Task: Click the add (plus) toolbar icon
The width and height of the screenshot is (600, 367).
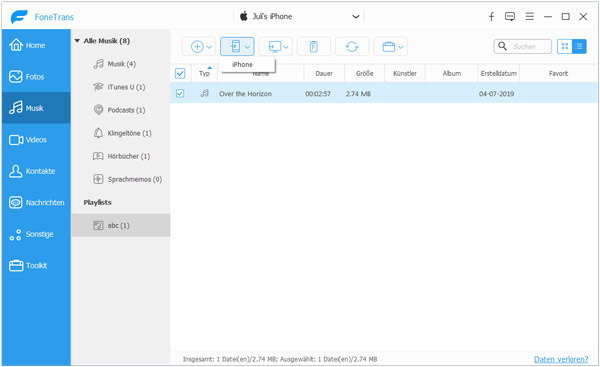Action: pos(197,47)
